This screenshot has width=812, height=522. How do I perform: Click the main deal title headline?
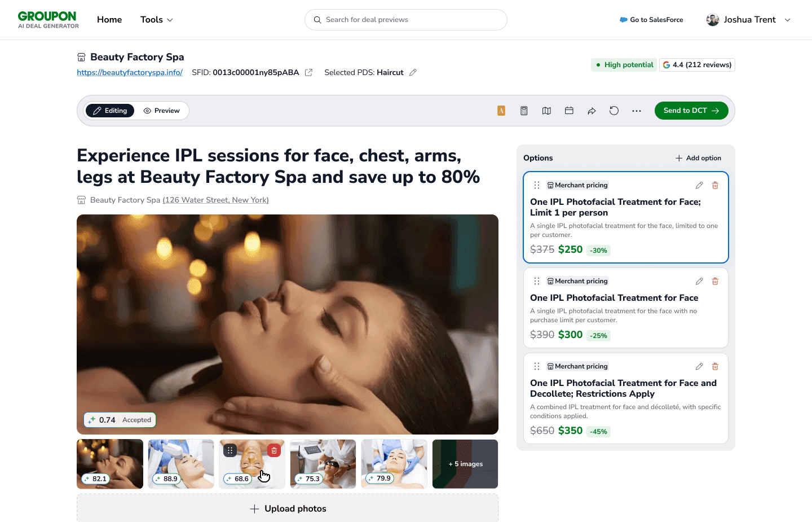(x=279, y=166)
